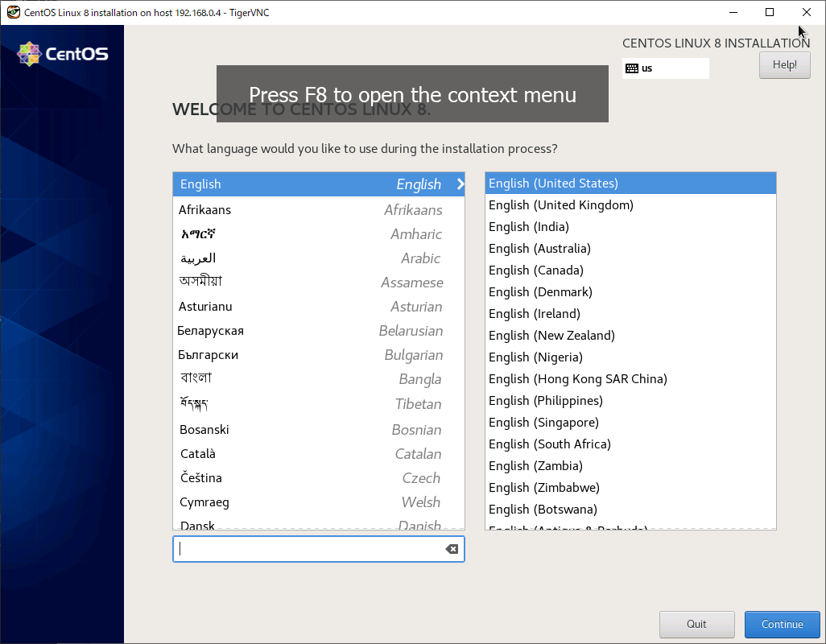Choose English (Australia) locale
826x644 pixels.
(x=630, y=249)
